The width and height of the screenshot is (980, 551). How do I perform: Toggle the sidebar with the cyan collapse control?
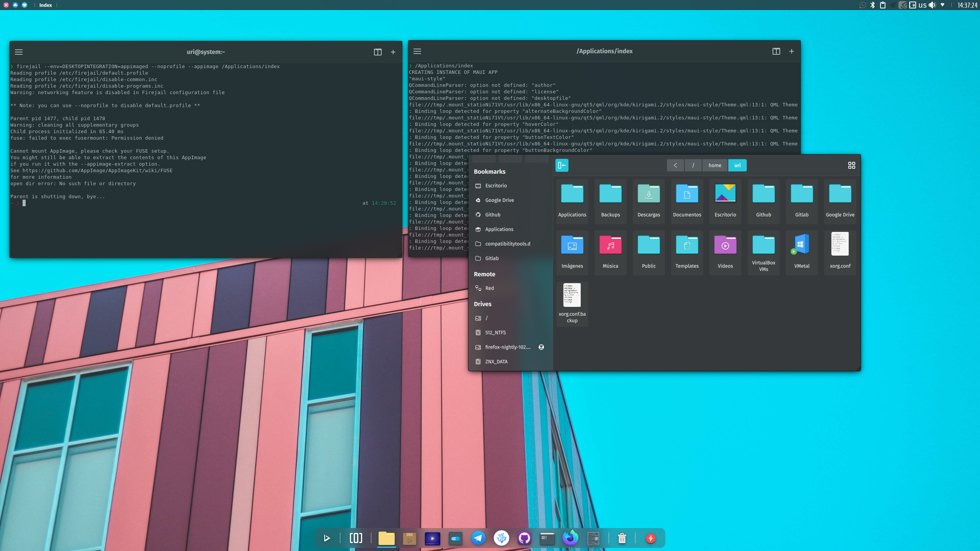click(x=562, y=165)
